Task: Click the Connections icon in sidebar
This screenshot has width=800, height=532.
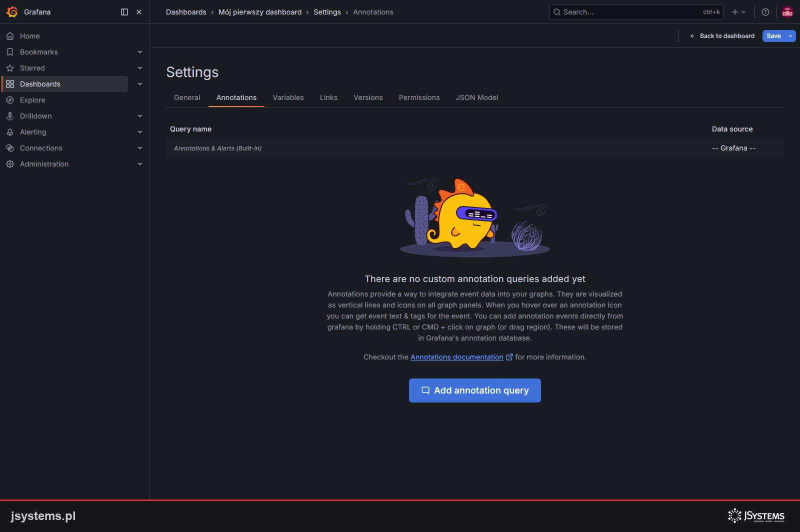Action: [10, 148]
